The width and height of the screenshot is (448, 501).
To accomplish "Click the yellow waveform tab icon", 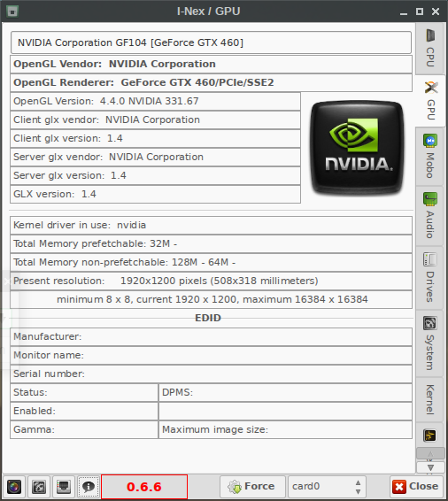I will (429, 435).
